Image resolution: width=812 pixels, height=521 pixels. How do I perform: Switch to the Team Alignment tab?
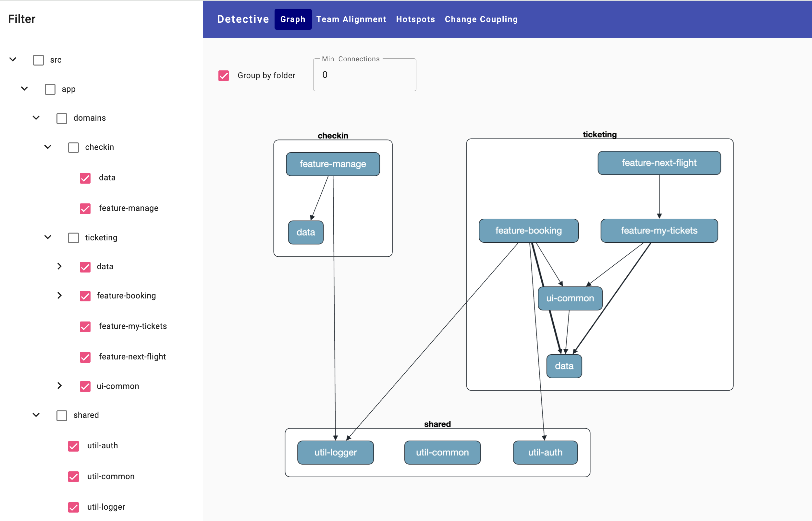(x=351, y=19)
